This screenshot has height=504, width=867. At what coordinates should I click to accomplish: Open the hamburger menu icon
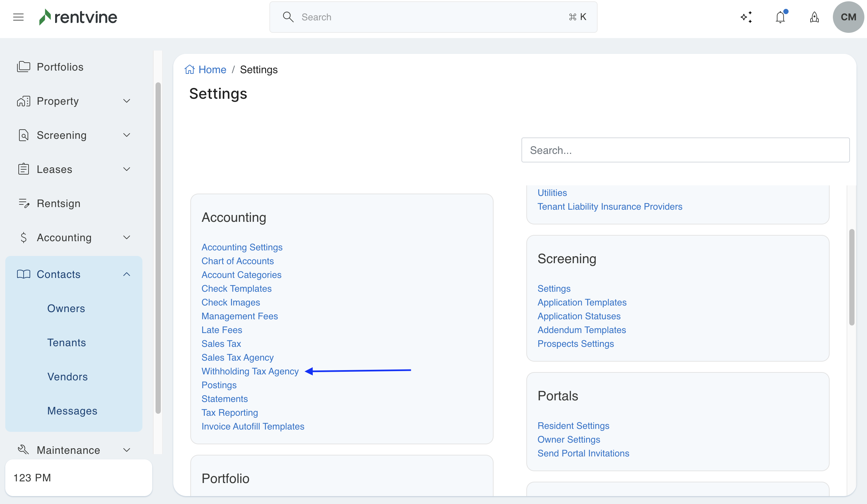18,17
